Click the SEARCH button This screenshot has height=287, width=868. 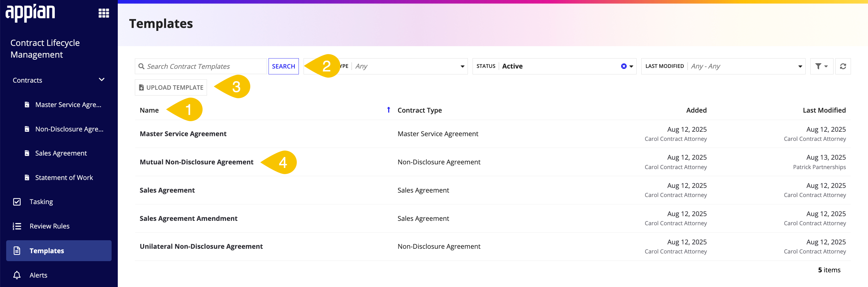tap(283, 66)
